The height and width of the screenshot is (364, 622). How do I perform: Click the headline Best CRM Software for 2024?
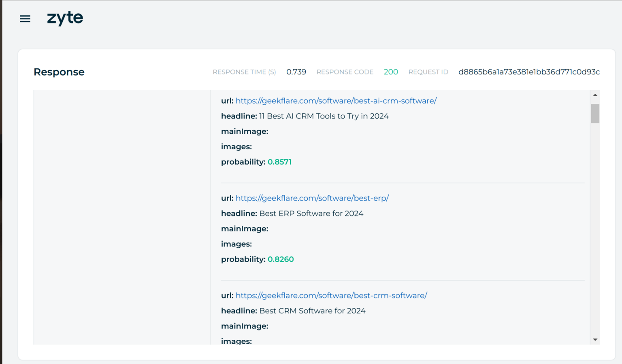tap(312, 311)
